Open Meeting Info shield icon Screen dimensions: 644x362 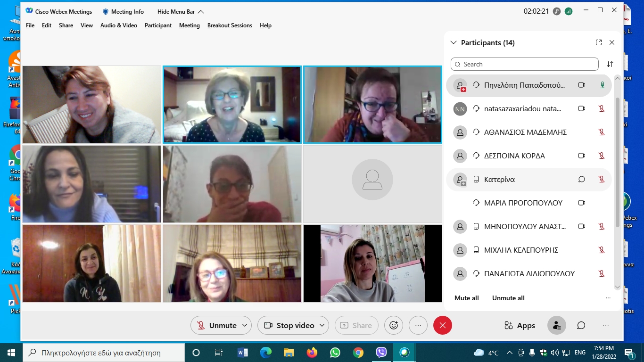106,11
